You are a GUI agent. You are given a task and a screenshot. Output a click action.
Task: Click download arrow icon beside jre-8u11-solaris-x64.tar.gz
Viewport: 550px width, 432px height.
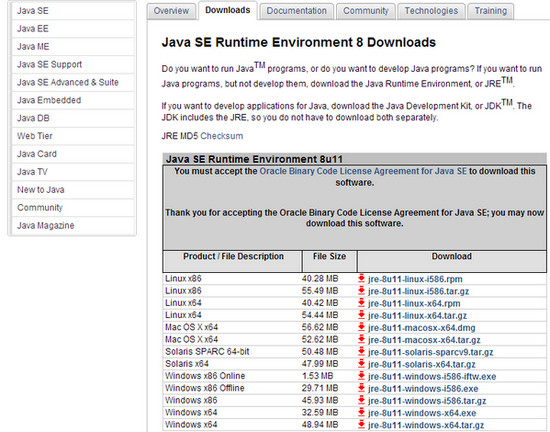(x=361, y=364)
